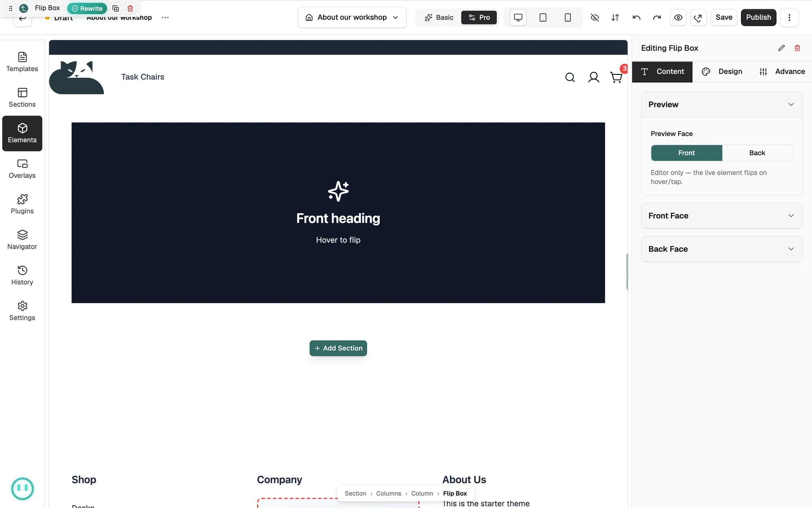
Task: Open the Design tab
Action: [x=722, y=72]
